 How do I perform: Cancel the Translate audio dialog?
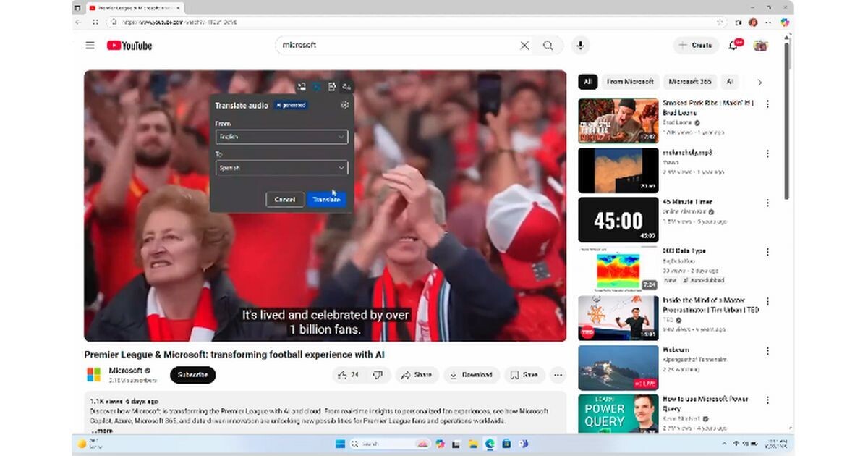pos(285,200)
